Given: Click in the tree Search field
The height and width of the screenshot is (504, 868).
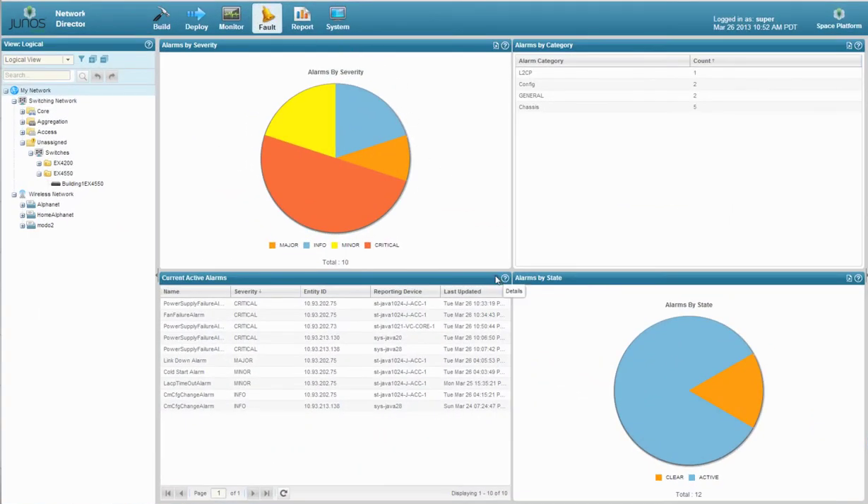Looking at the screenshot, I should (37, 76).
